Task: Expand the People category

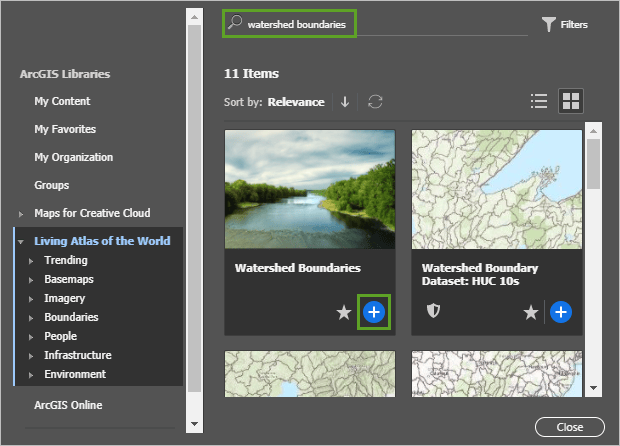Action: coord(31,337)
